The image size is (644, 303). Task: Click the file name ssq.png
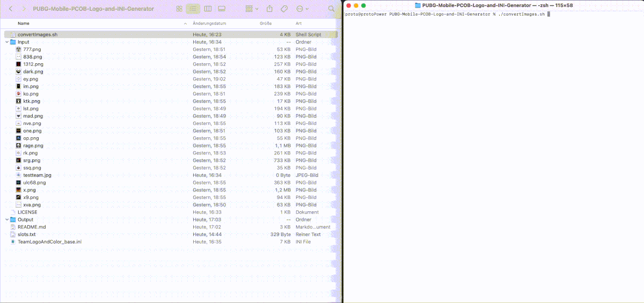[32, 168]
